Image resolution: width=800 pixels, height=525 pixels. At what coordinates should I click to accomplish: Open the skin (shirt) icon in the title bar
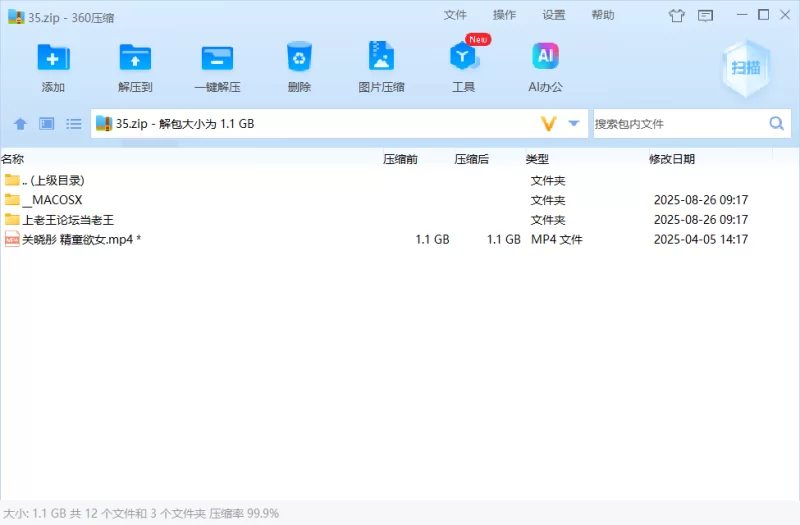pos(677,16)
